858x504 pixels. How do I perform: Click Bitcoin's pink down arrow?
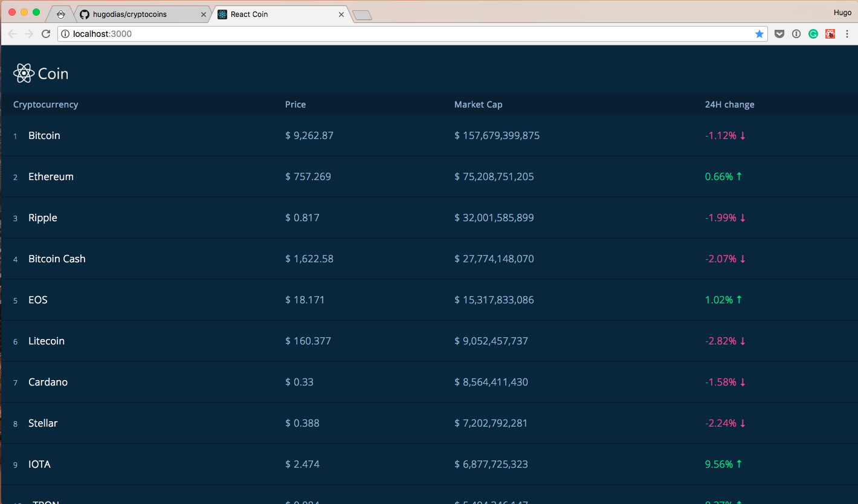click(x=743, y=135)
